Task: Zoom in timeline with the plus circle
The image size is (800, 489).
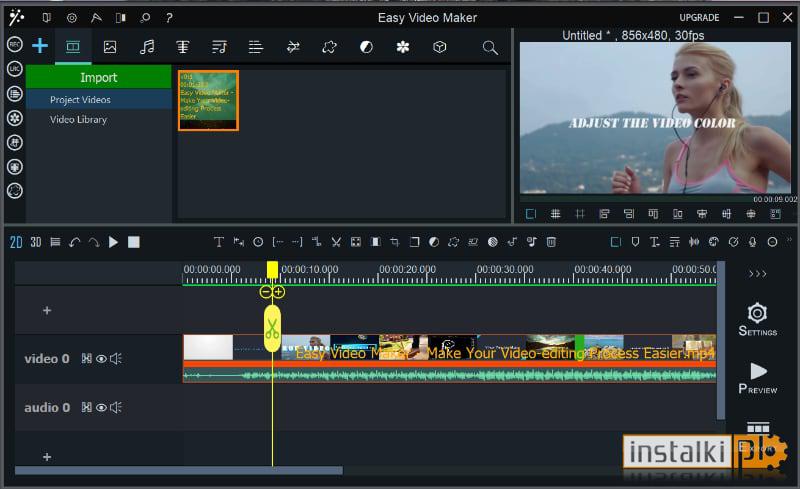Action: tap(279, 292)
